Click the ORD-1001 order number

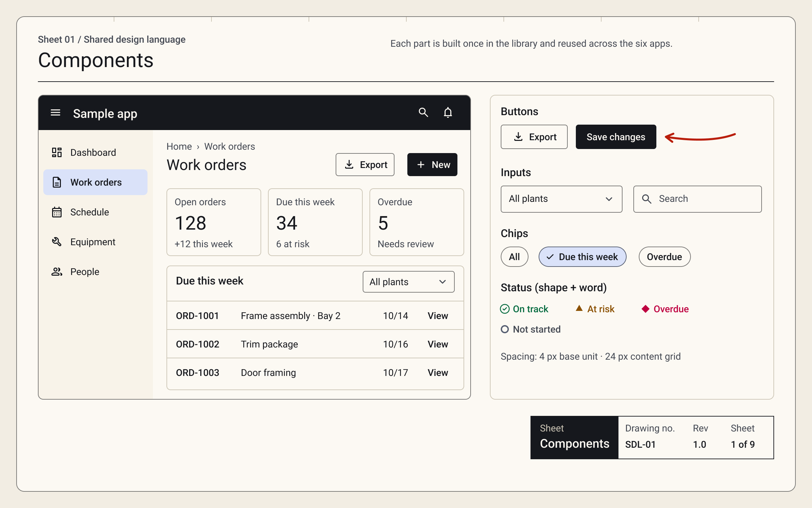pos(197,316)
